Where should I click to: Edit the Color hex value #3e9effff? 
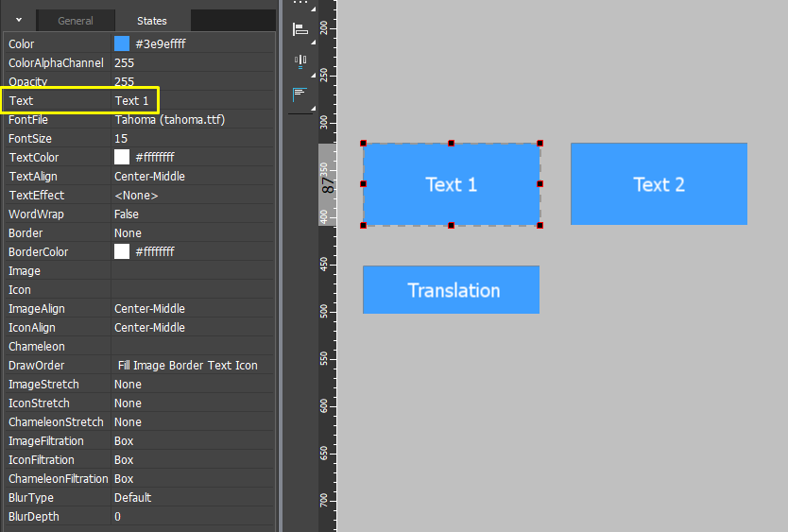pos(161,44)
